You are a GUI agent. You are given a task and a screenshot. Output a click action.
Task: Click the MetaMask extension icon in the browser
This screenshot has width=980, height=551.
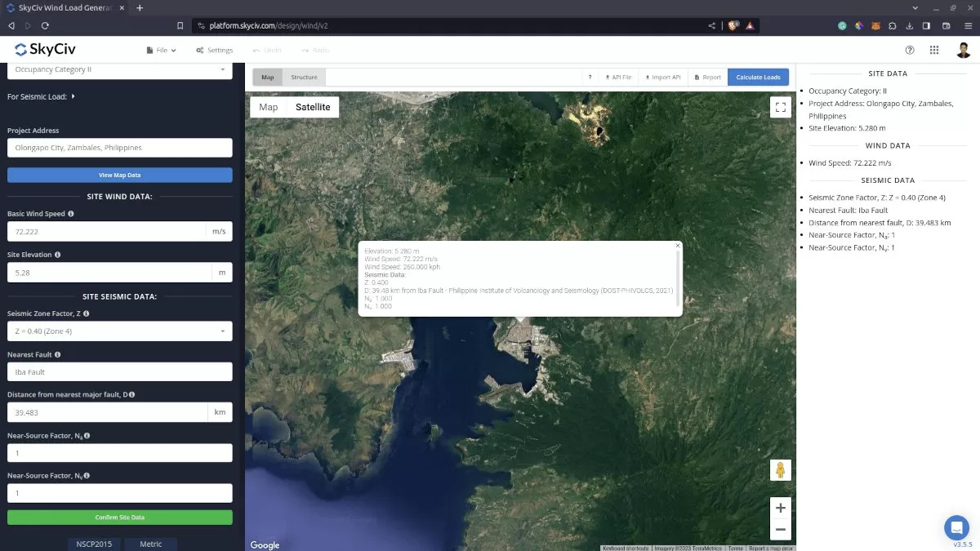pyautogui.click(x=875, y=25)
